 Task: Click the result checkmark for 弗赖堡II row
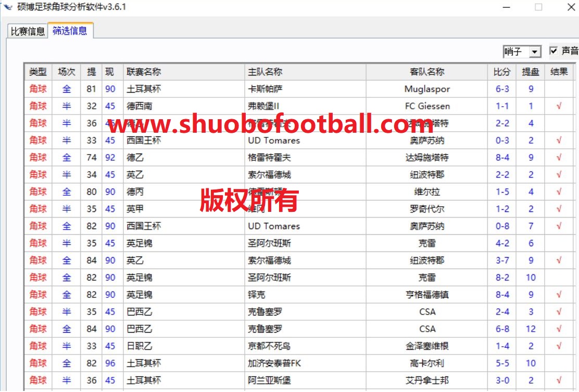pyautogui.click(x=559, y=106)
